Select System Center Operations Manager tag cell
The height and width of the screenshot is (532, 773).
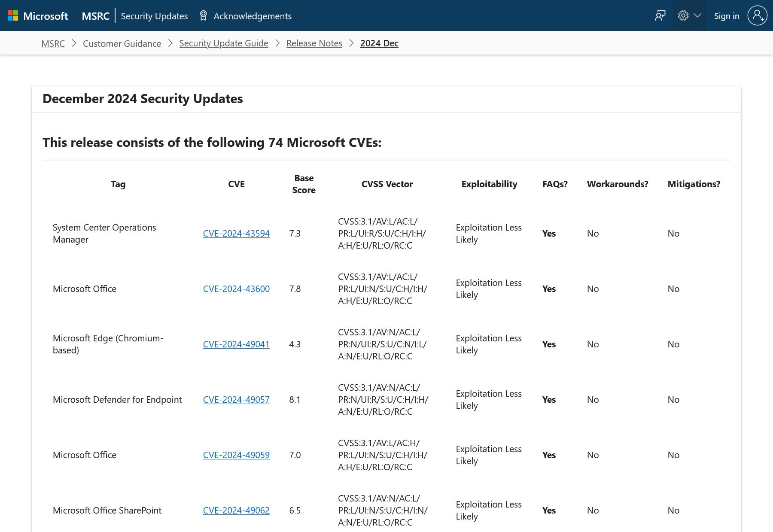[x=104, y=233]
